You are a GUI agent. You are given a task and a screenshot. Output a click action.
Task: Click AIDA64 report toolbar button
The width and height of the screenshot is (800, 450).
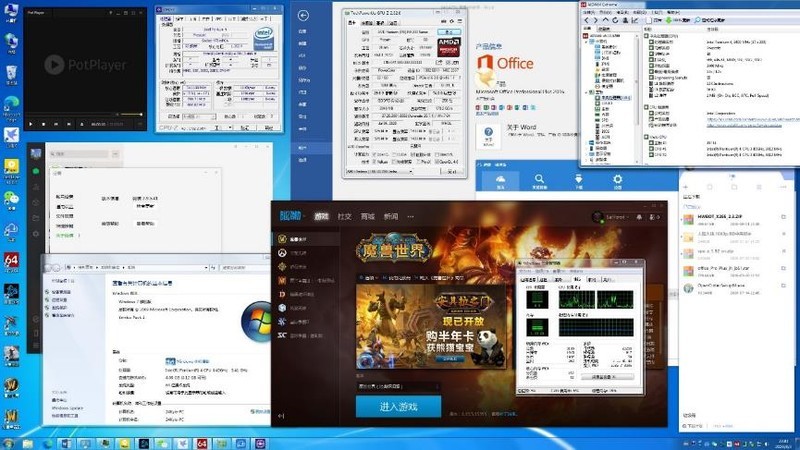point(654,20)
